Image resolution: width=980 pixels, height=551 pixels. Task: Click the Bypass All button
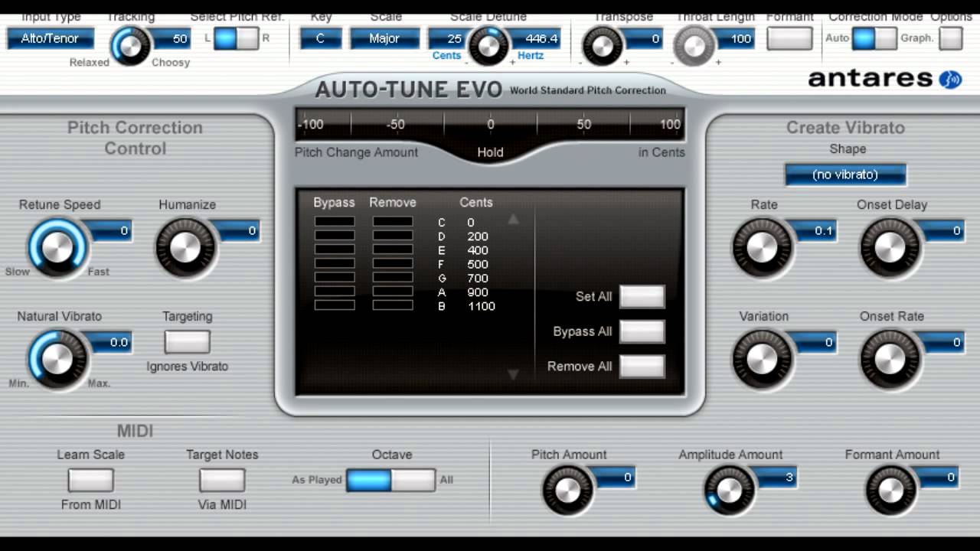click(642, 331)
